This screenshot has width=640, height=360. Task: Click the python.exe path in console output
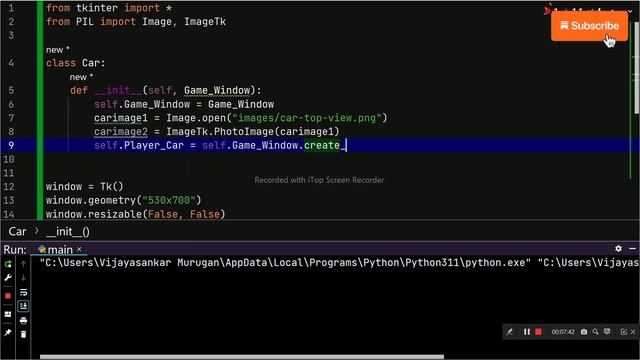click(x=285, y=262)
